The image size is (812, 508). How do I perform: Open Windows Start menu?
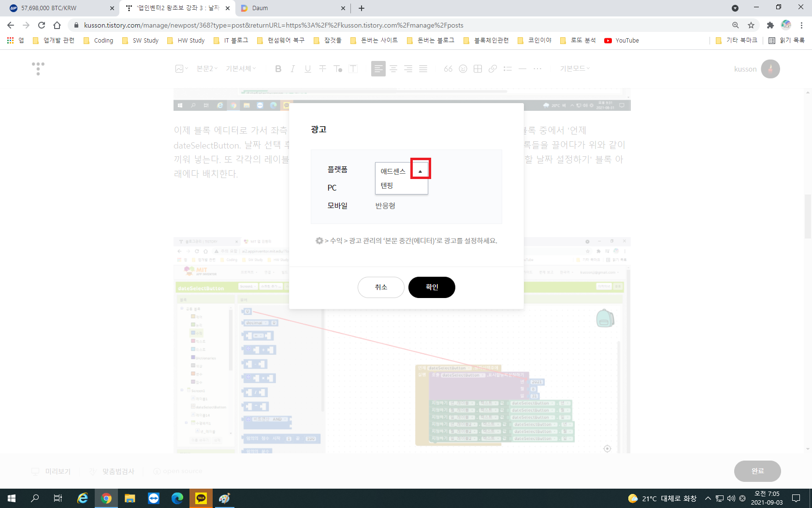(12, 498)
